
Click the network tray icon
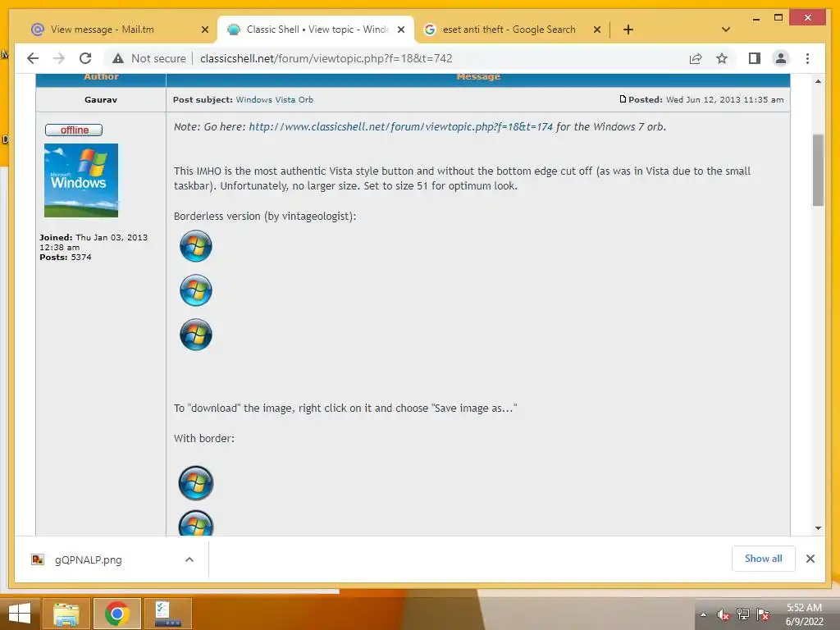(x=743, y=614)
